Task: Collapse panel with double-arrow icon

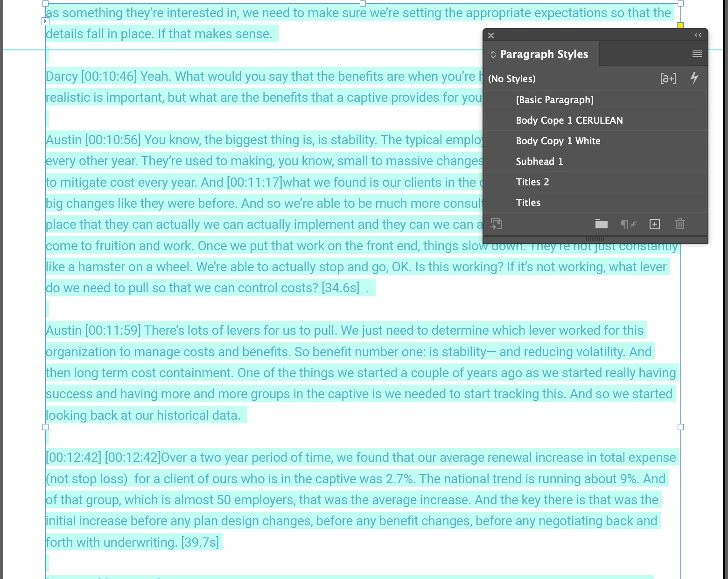Action: [698, 35]
